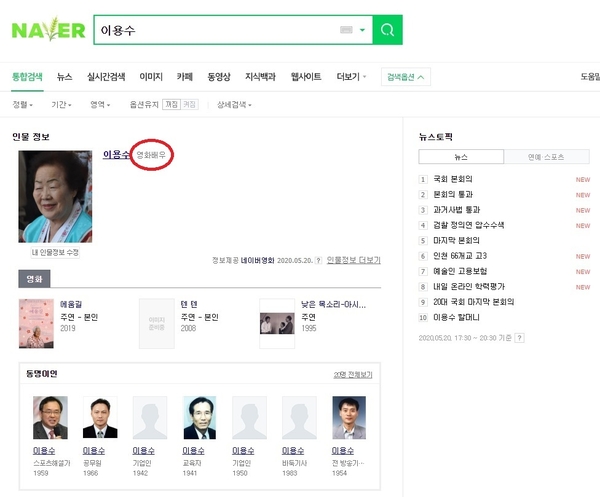
Task: Click the help icon beside 2020.05.20.
Action: [x=318, y=261]
